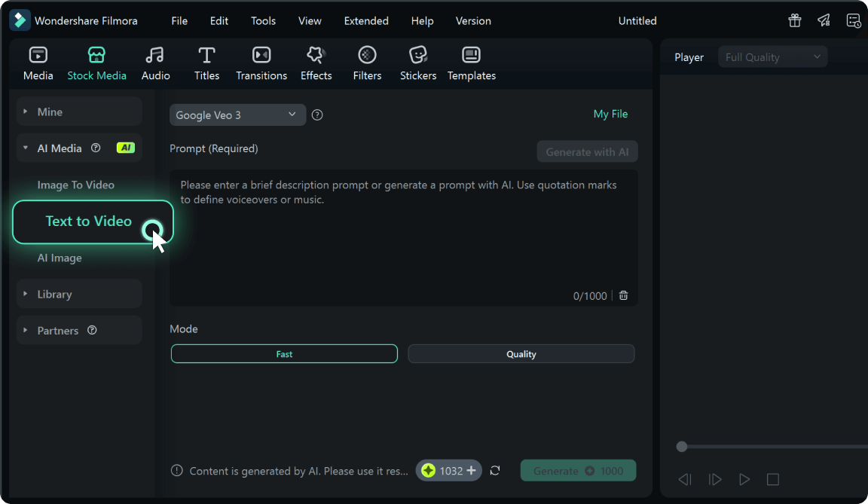Click the help icon beside Partners

pos(92,330)
